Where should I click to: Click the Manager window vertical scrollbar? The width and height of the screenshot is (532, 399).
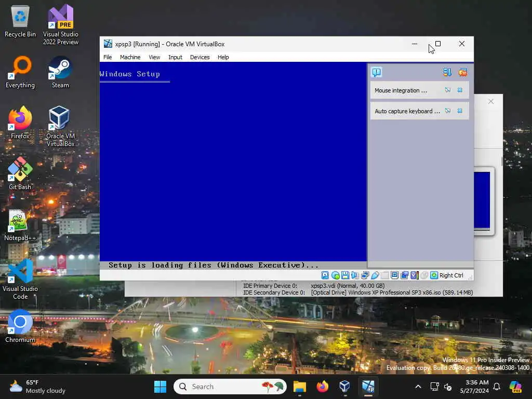pos(501,162)
